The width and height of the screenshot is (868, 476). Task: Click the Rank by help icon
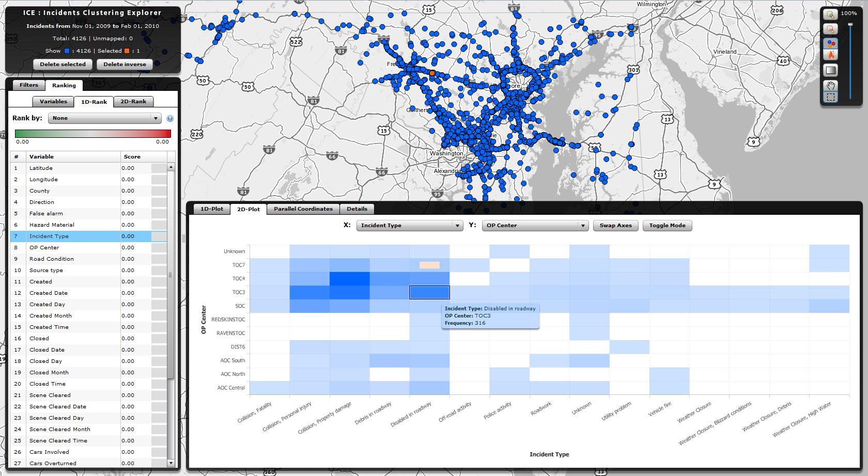pyautogui.click(x=170, y=118)
